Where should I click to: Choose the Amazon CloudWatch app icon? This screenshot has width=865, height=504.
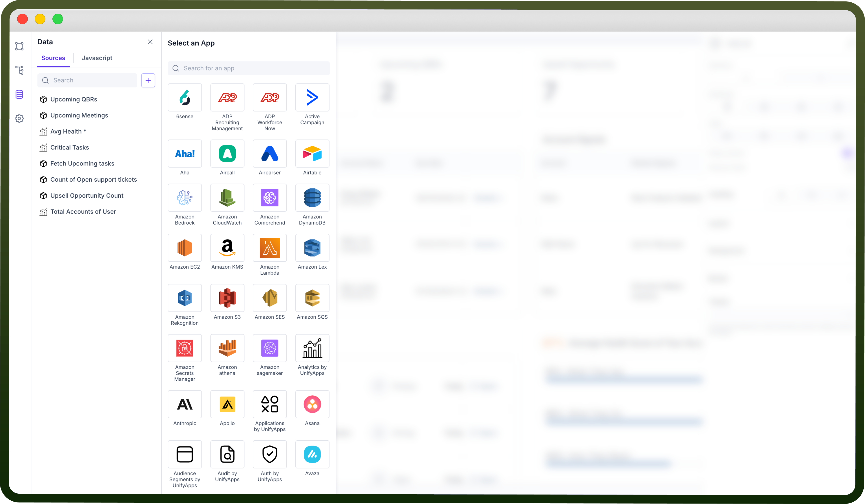tap(227, 198)
